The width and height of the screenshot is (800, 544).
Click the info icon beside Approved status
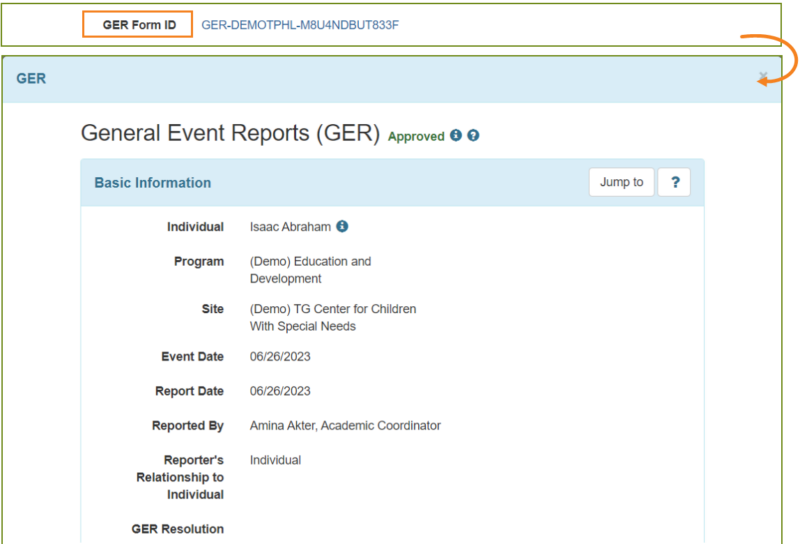[456, 136]
